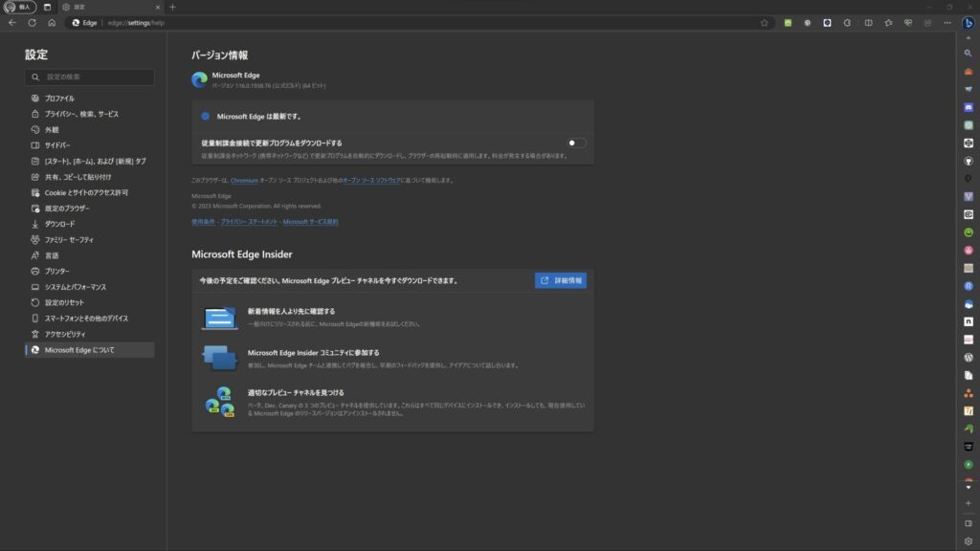Open ダウンロード settings section

click(x=89, y=224)
